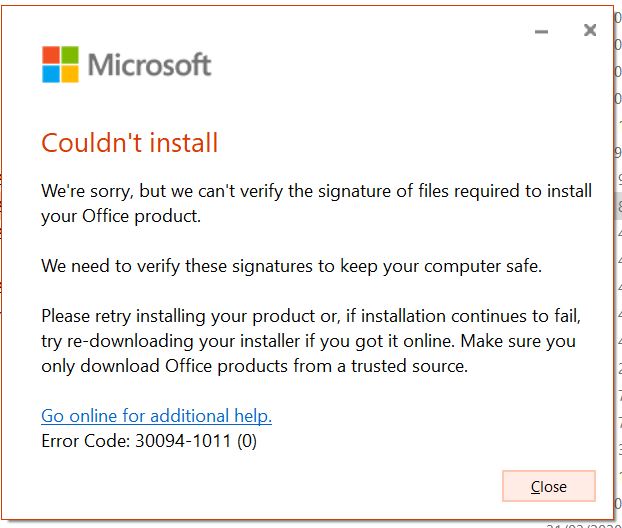
Task: Click the yellow square of Microsoft logo
Action: [70, 74]
